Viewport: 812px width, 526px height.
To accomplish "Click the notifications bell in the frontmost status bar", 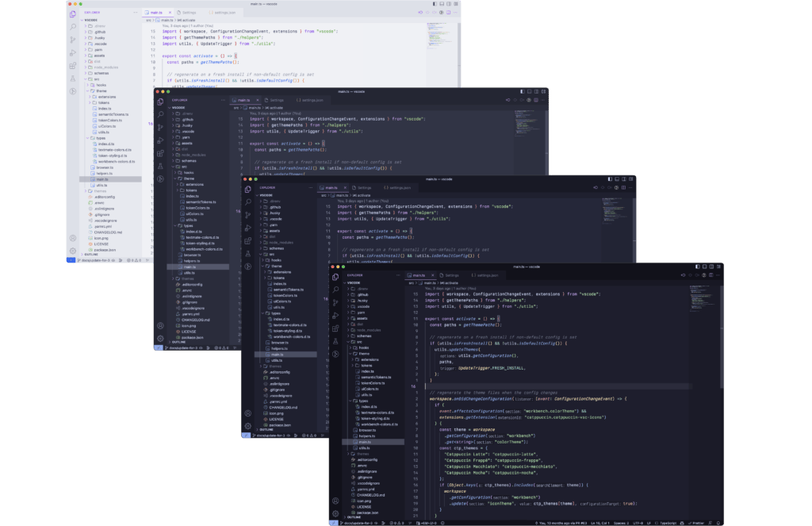I will [718, 523].
